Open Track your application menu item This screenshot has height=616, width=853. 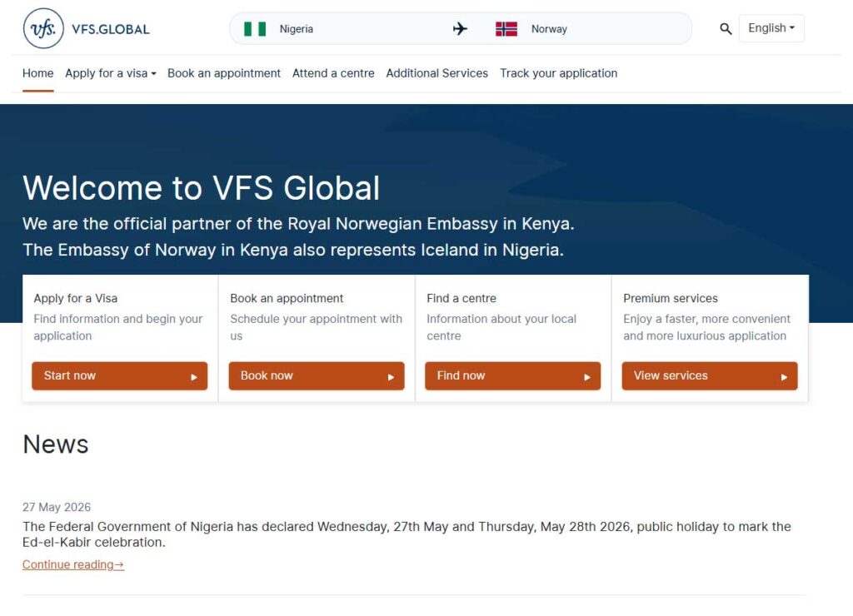pyautogui.click(x=559, y=73)
